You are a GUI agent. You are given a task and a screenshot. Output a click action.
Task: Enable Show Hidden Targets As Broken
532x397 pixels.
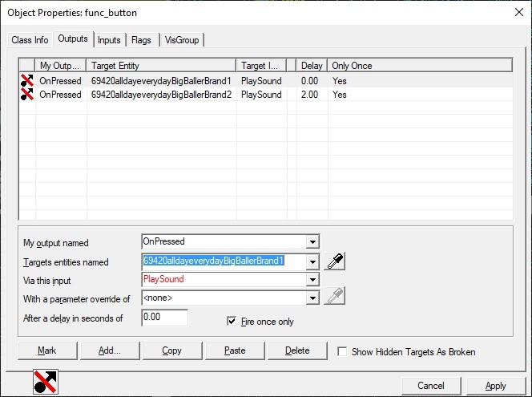click(343, 351)
